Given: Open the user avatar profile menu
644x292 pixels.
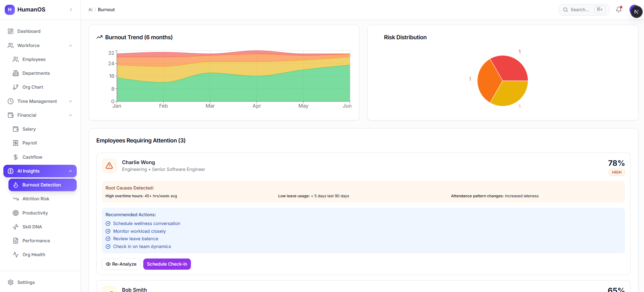Looking at the screenshot, I should tap(636, 11).
